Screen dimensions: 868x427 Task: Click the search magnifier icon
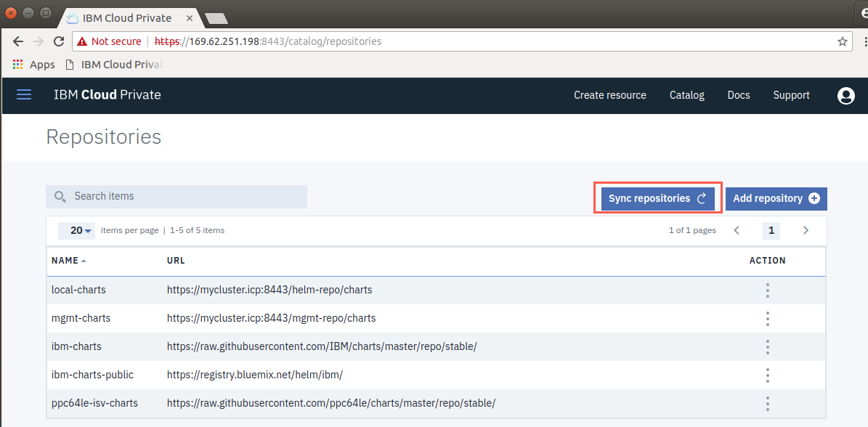pyautogui.click(x=60, y=196)
